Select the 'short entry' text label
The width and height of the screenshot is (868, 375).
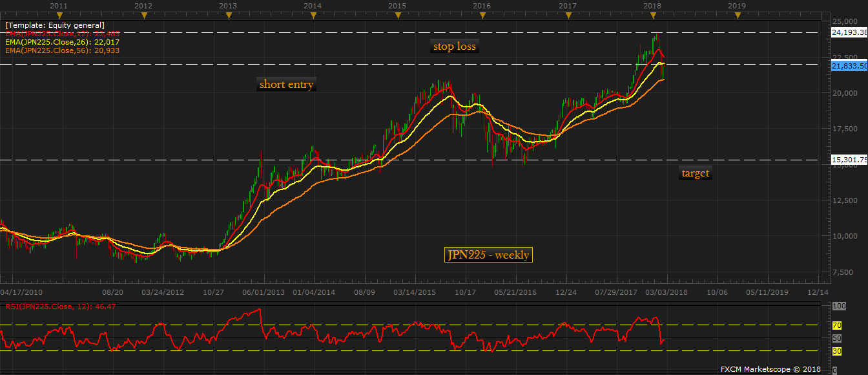coord(286,84)
